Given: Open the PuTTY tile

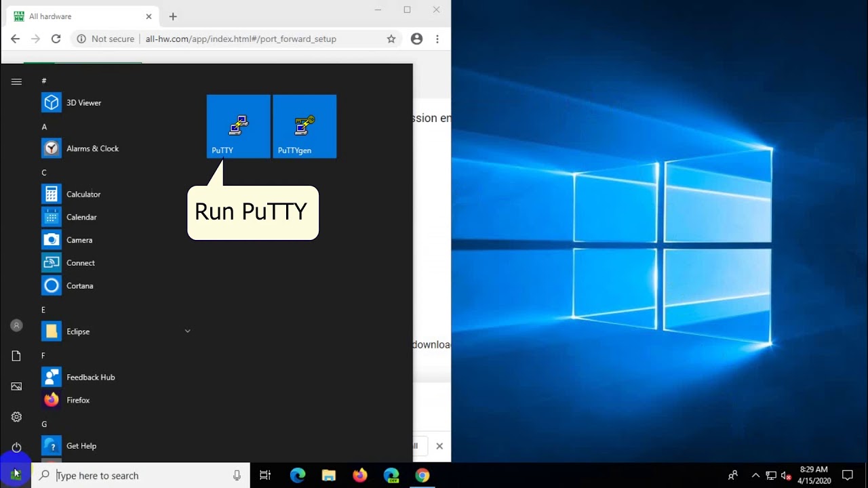Looking at the screenshot, I should [x=238, y=127].
